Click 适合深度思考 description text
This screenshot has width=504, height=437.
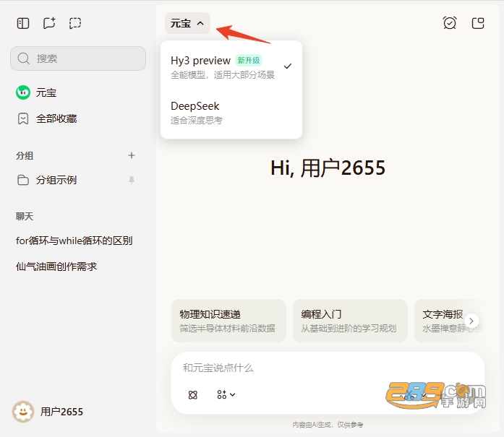pyautogui.click(x=197, y=121)
